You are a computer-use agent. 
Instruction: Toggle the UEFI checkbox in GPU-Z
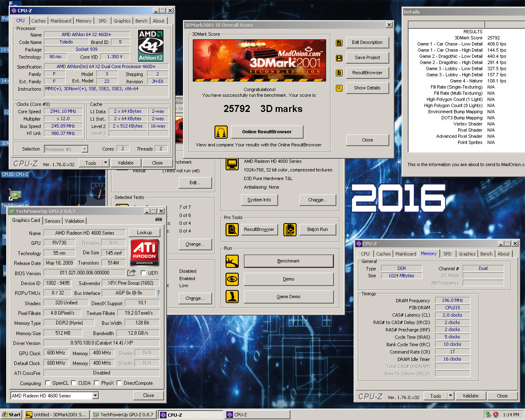(143, 273)
